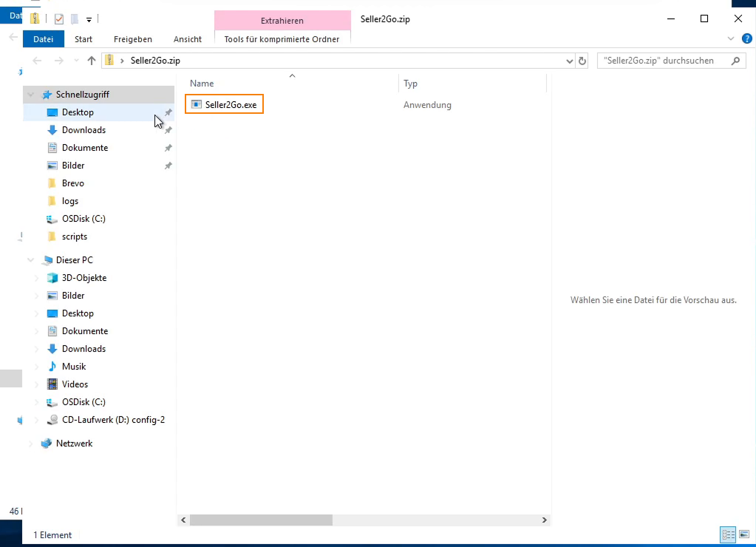Screen dimensions: 756x547
Task: Open Desktop under Schnellzugriff
Action: 78,112
